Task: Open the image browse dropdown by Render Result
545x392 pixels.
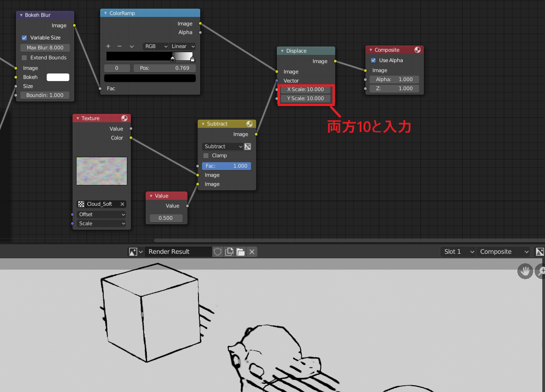Action: pyautogui.click(x=136, y=252)
